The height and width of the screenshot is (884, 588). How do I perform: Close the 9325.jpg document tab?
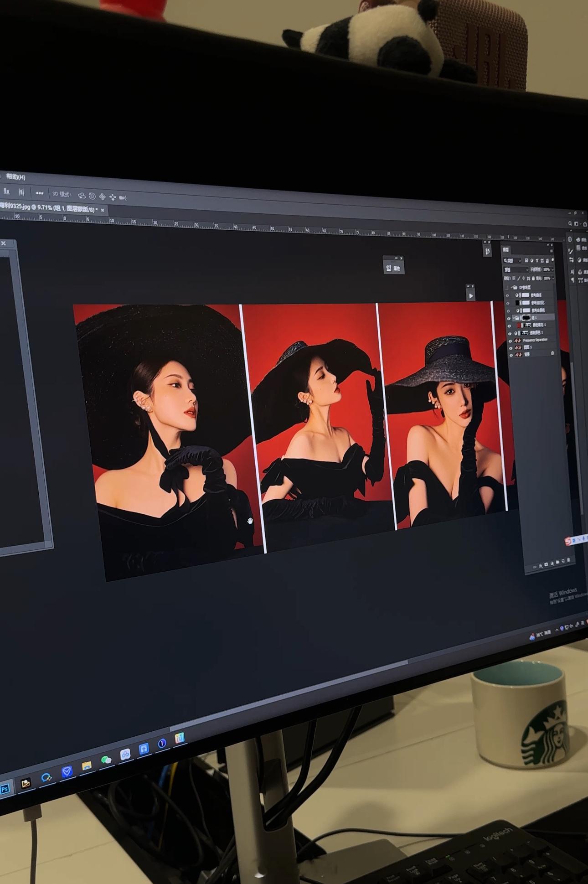(103, 210)
